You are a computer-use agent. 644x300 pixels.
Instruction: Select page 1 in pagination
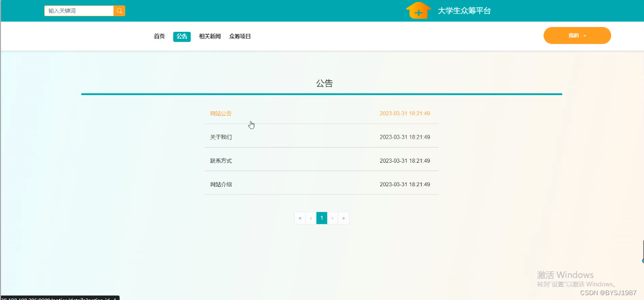tap(322, 218)
